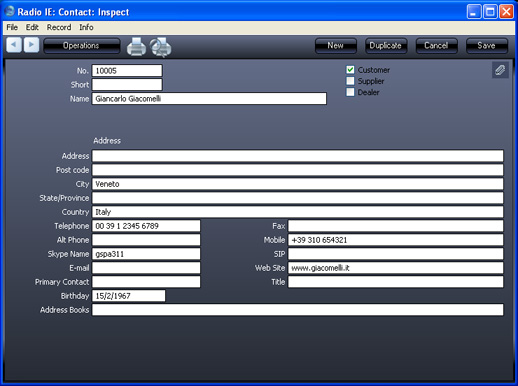
Task: Click the Name field Giancarlo Giacomelli
Action: point(209,99)
